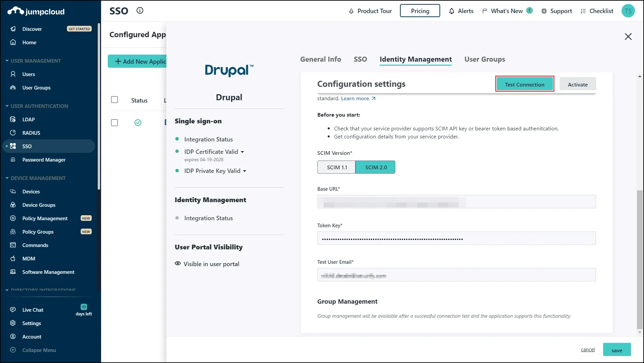Follow the Learn more link

pyautogui.click(x=358, y=98)
